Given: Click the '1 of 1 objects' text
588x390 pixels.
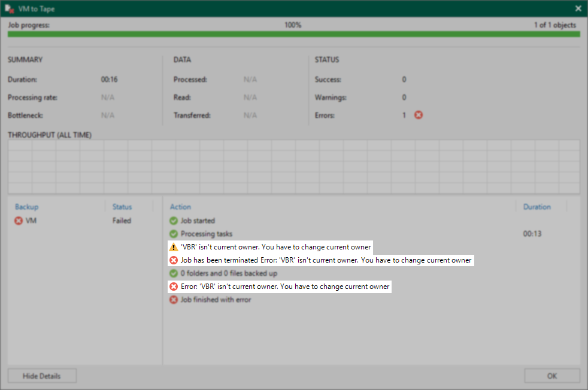Looking at the screenshot, I should point(555,25).
